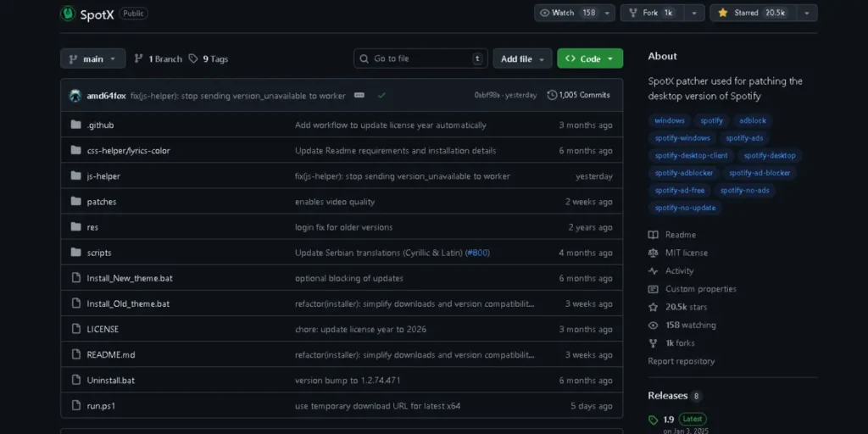Image resolution: width=868 pixels, height=434 pixels.
Task: Toggle the Starred button
Action: (753, 13)
